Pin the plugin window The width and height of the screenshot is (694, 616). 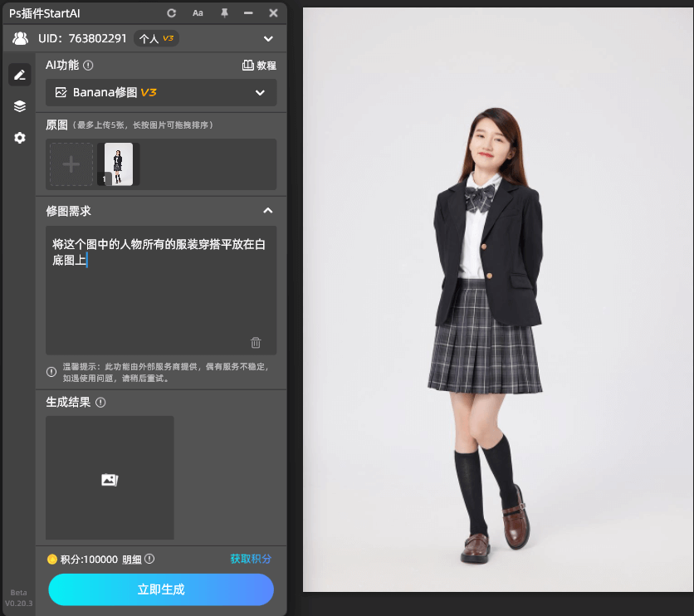223,12
